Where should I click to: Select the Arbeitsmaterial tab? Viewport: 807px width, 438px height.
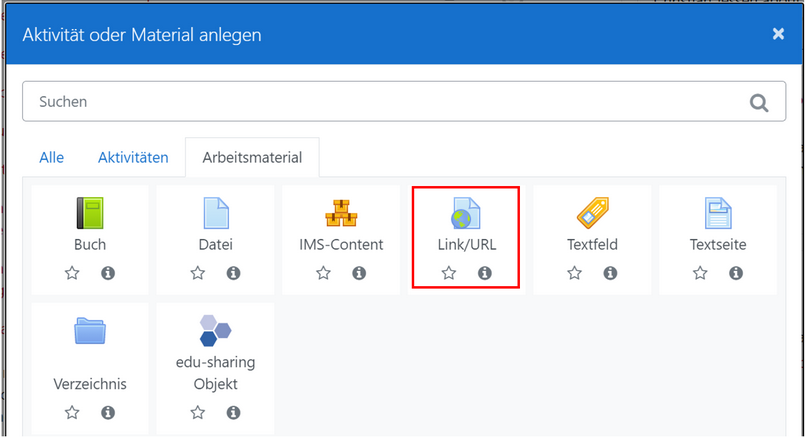point(252,158)
